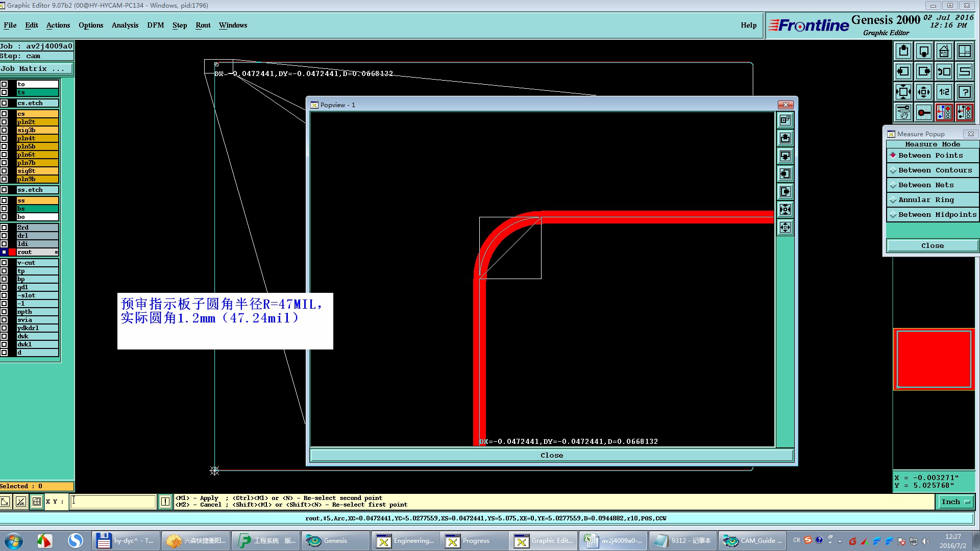
Task: Click the previous view (undo zoom) icon
Action: [944, 71]
